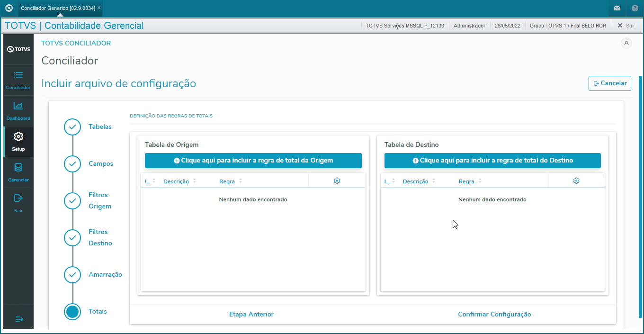This screenshot has width=644, height=334.
Task: Add total rule for Origem table
Action: tap(253, 161)
